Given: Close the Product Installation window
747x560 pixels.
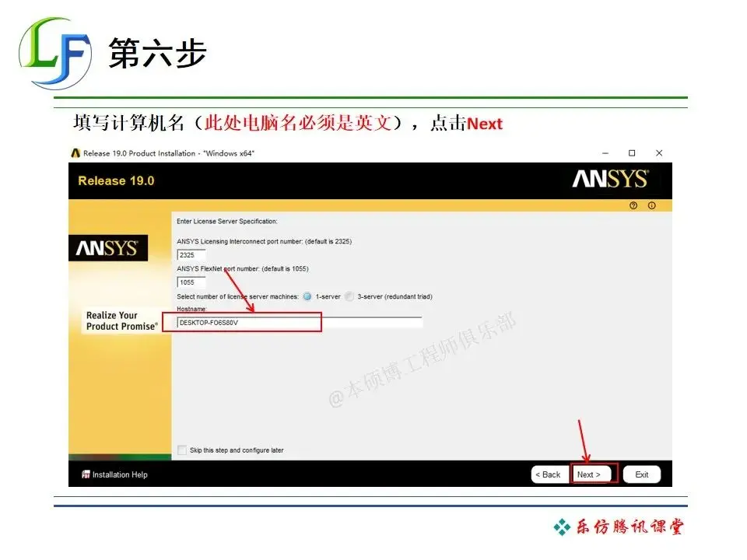Looking at the screenshot, I should [659, 153].
